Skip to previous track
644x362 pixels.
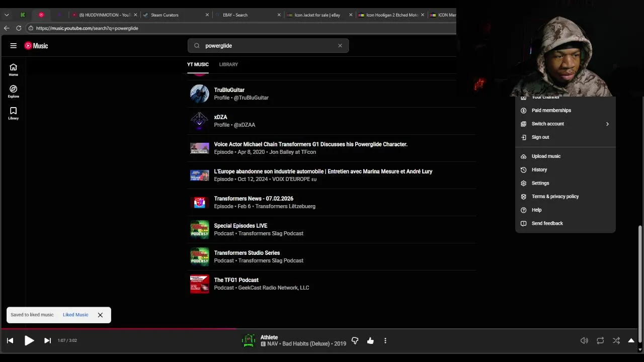pyautogui.click(x=10, y=340)
